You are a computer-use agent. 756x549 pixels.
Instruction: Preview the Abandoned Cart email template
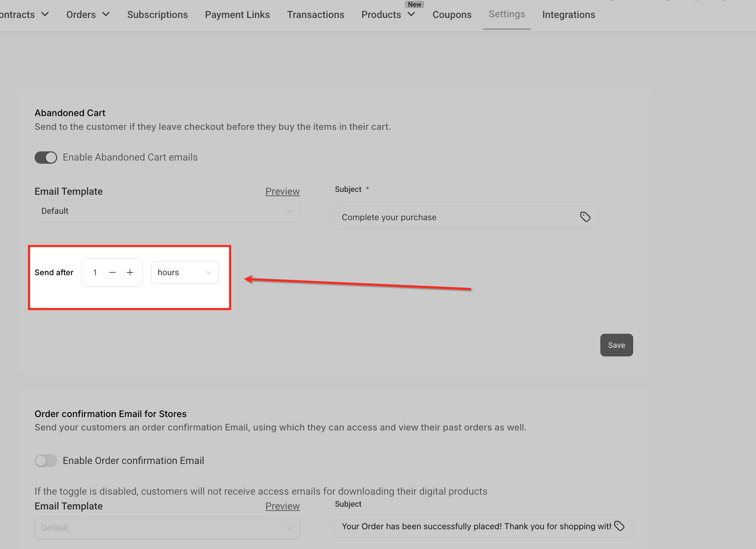(x=282, y=191)
